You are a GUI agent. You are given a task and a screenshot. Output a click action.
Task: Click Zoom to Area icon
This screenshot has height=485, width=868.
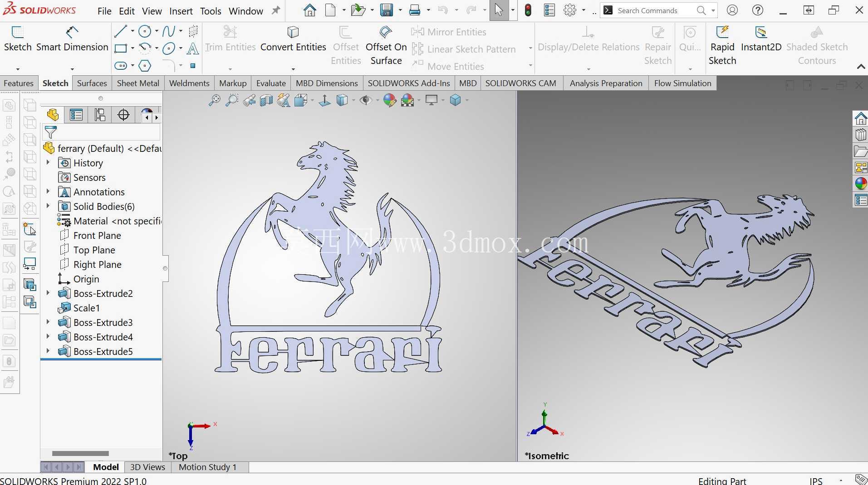coord(232,100)
